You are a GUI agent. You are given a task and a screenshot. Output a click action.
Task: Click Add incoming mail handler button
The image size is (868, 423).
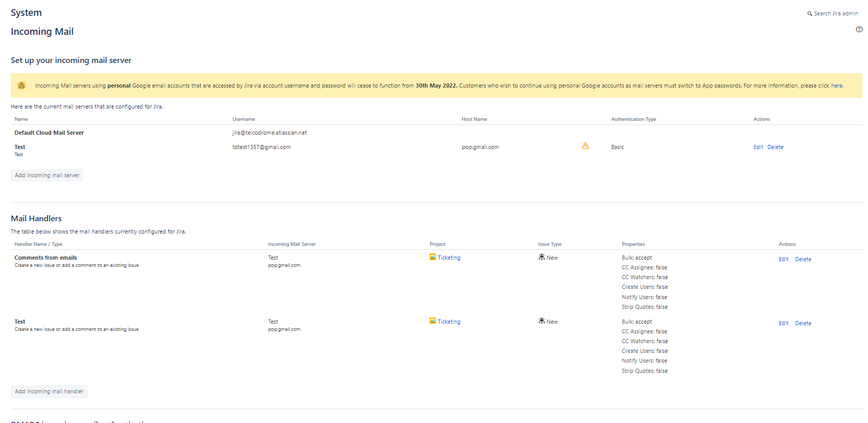coord(49,391)
